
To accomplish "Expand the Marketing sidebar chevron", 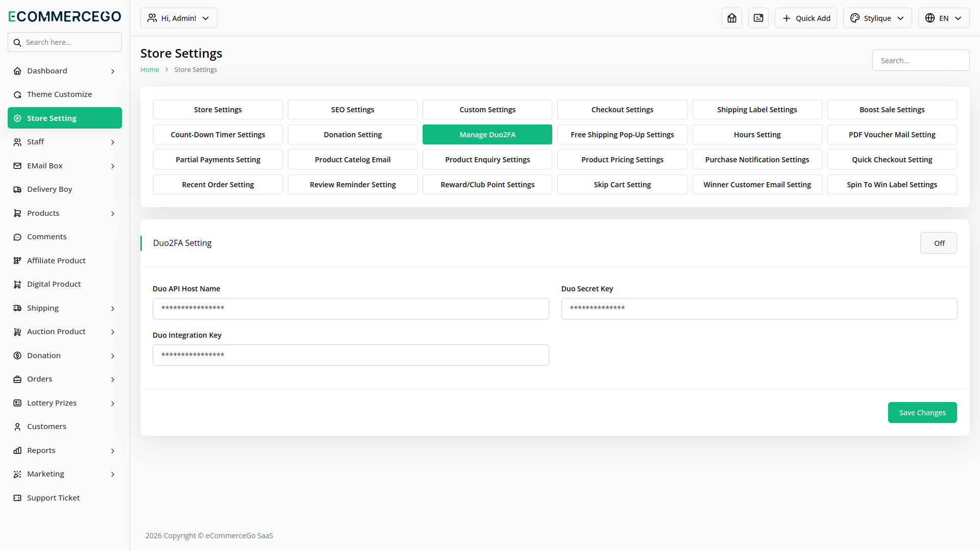I will pyautogui.click(x=113, y=474).
